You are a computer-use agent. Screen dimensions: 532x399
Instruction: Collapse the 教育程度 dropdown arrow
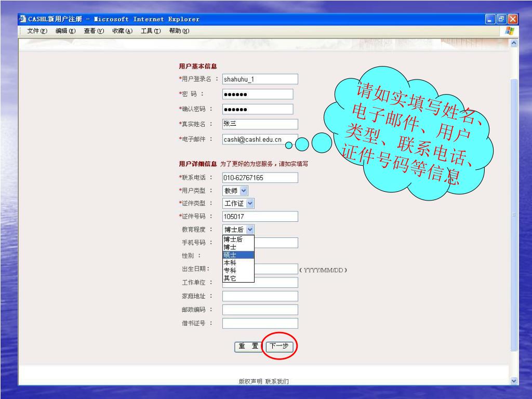250,229
